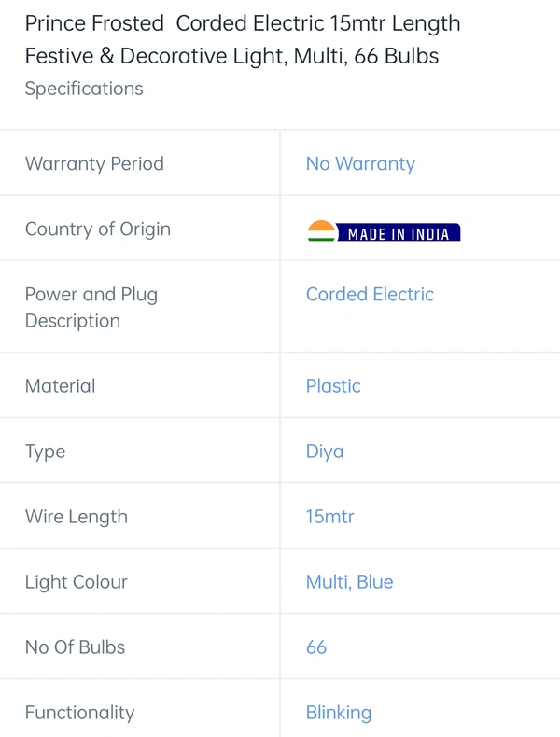
Task: Open the No Warranty value link
Action: 360,163
